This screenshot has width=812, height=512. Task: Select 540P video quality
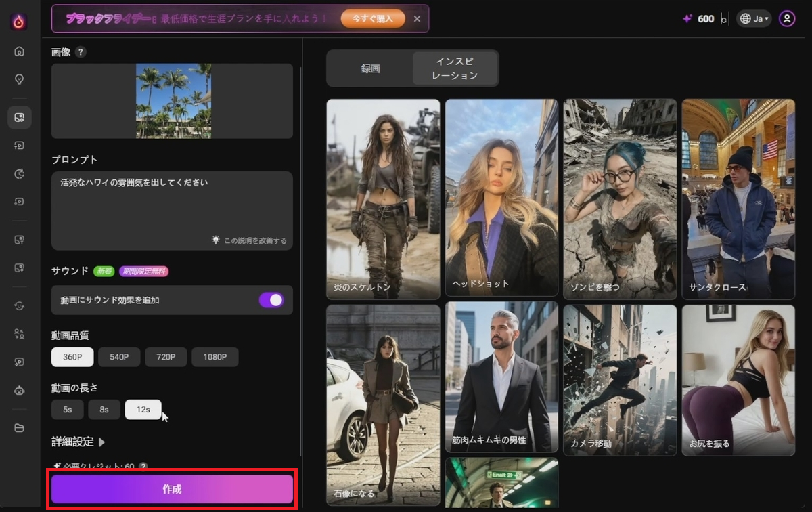tap(119, 357)
